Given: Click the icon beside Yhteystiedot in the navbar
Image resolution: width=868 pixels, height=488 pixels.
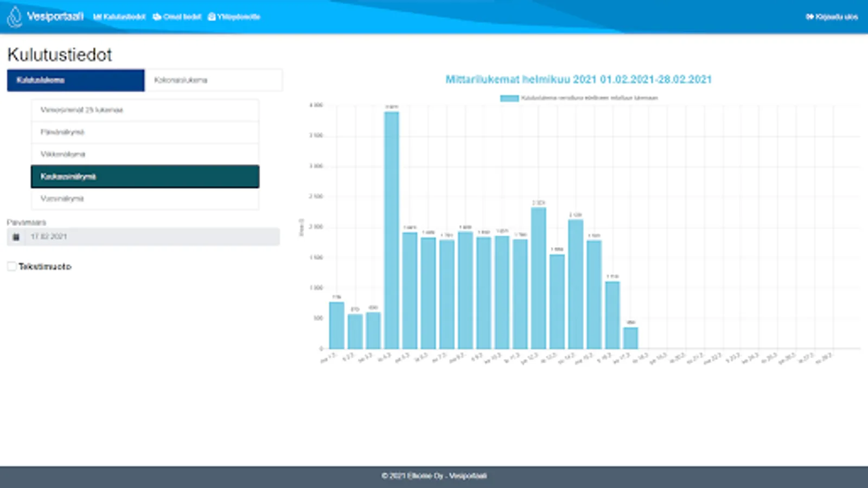Looking at the screenshot, I should 211,17.
